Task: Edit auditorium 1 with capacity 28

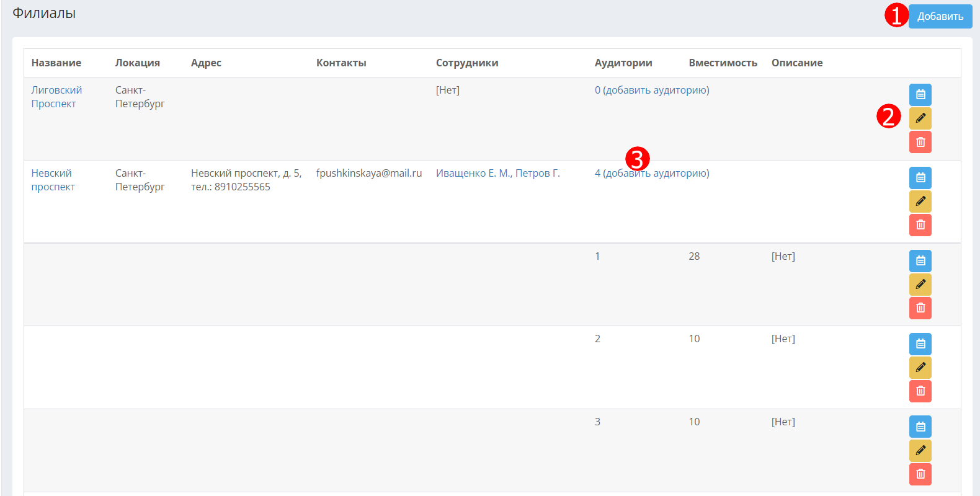Action: tap(920, 285)
